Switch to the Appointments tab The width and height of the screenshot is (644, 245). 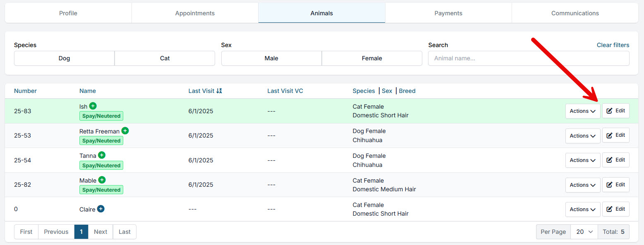[x=195, y=13]
